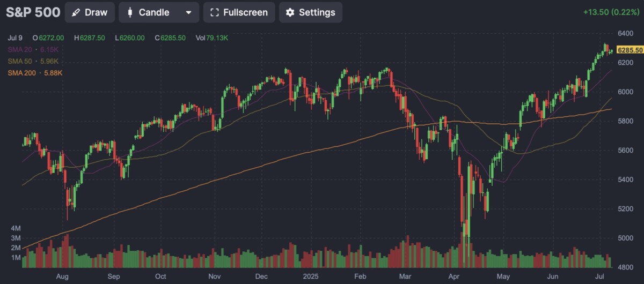Click the pencil icon on the Draw button
Viewport: 644px width, 284px height.
tap(76, 12)
